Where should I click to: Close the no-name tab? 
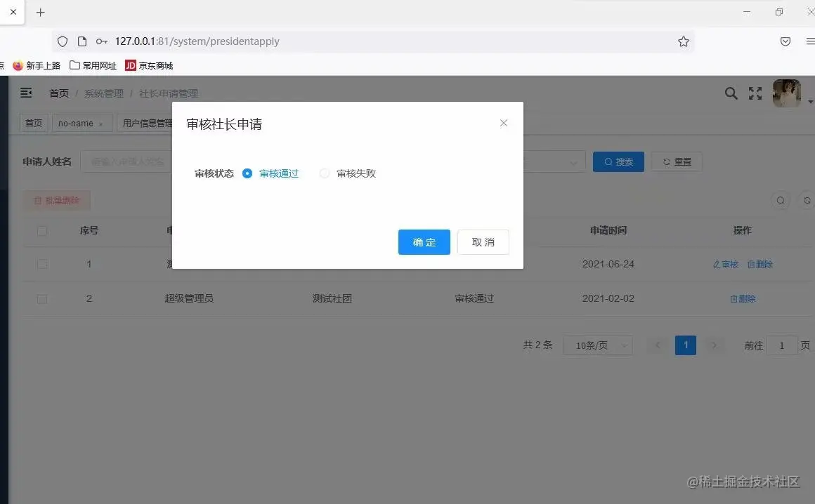pyautogui.click(x=101, y=124)
